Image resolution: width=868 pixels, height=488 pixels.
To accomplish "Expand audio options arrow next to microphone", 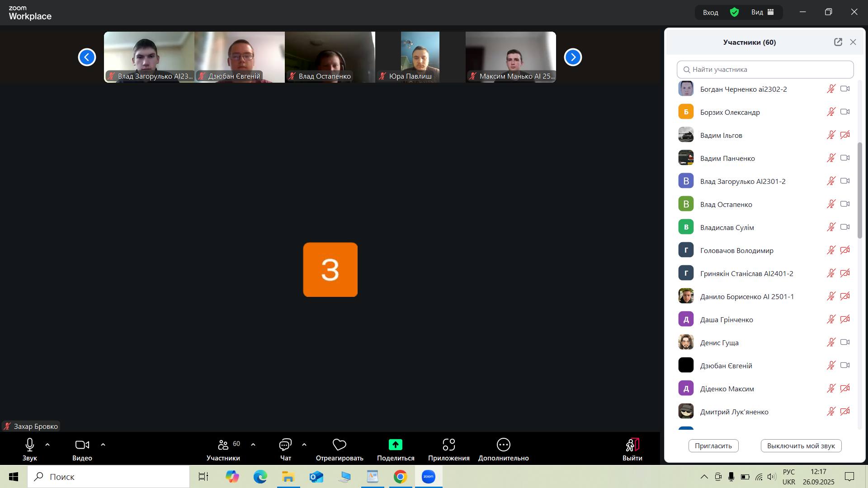I will point(47,445).
